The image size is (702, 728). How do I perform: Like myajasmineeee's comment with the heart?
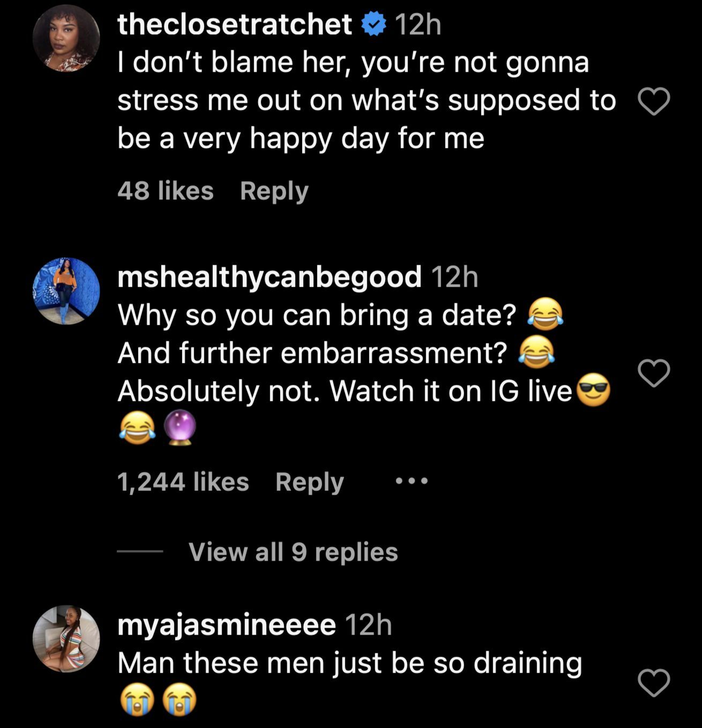(654, 683)
